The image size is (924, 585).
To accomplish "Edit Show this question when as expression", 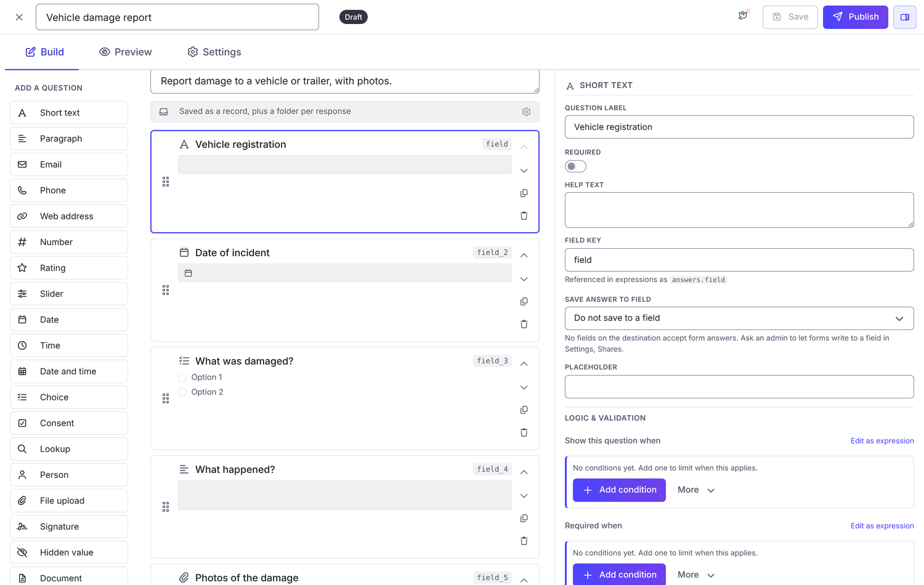I will (x=882, y=441).
